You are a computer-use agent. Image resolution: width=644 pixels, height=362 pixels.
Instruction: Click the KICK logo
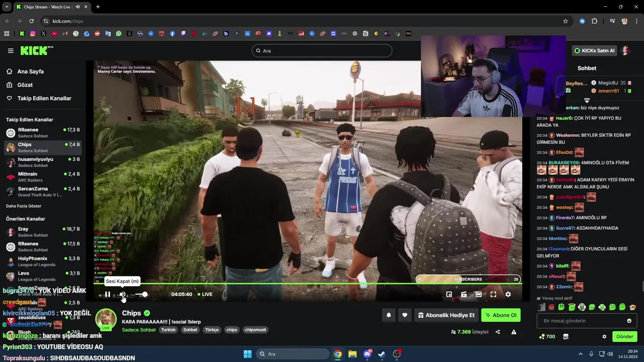coord(36,50)
